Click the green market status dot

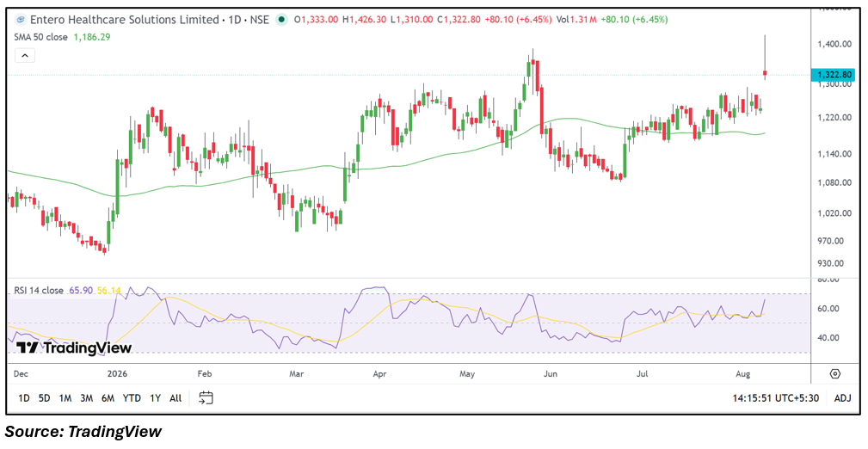[282, 20]
